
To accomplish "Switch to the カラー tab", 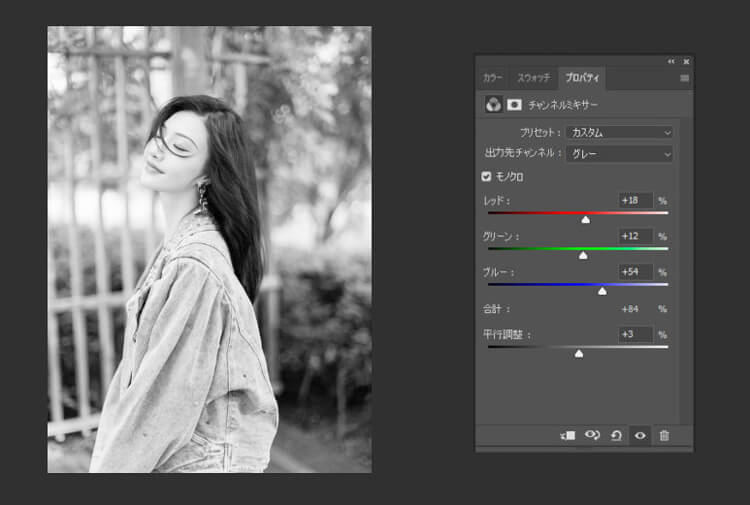I will 493,78.
